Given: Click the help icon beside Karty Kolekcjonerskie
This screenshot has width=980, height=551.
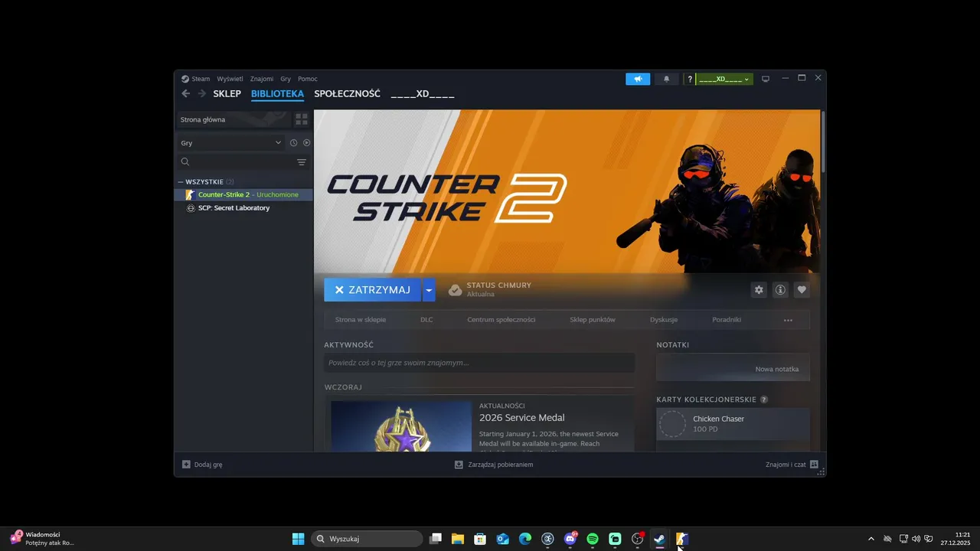Looking at the screenshot, I should click(764, 399).
